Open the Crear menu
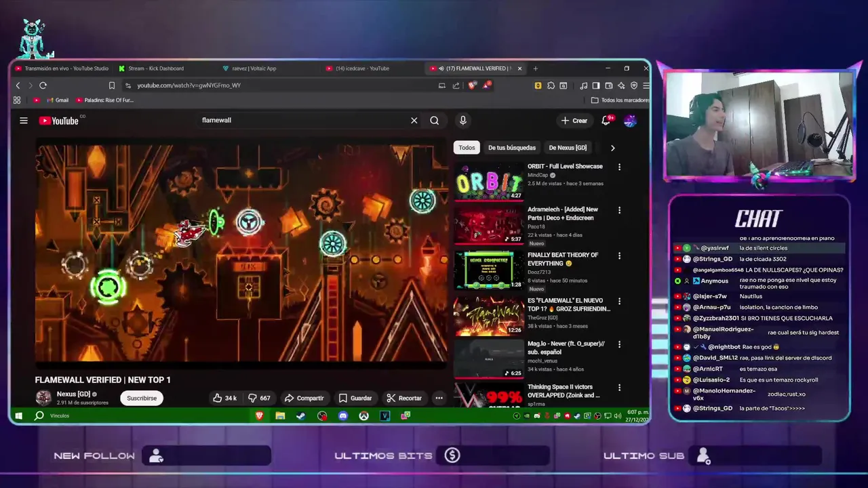 coord(574,121)
